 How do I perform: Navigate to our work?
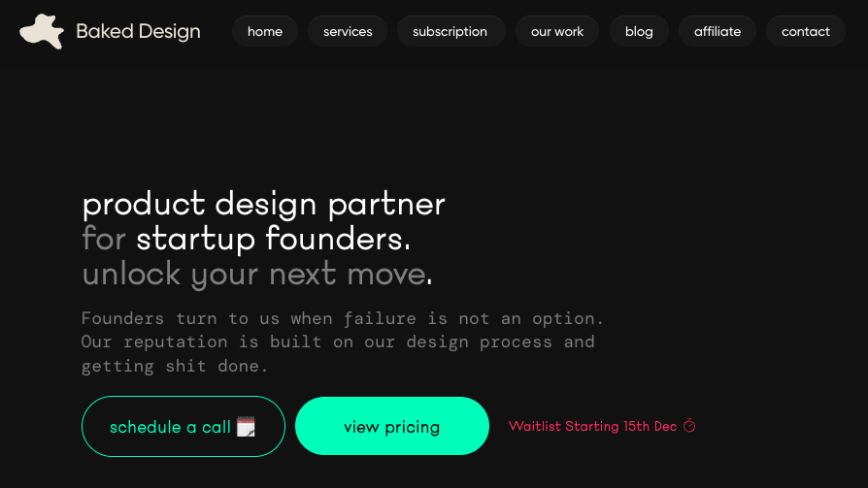point(557,31)
